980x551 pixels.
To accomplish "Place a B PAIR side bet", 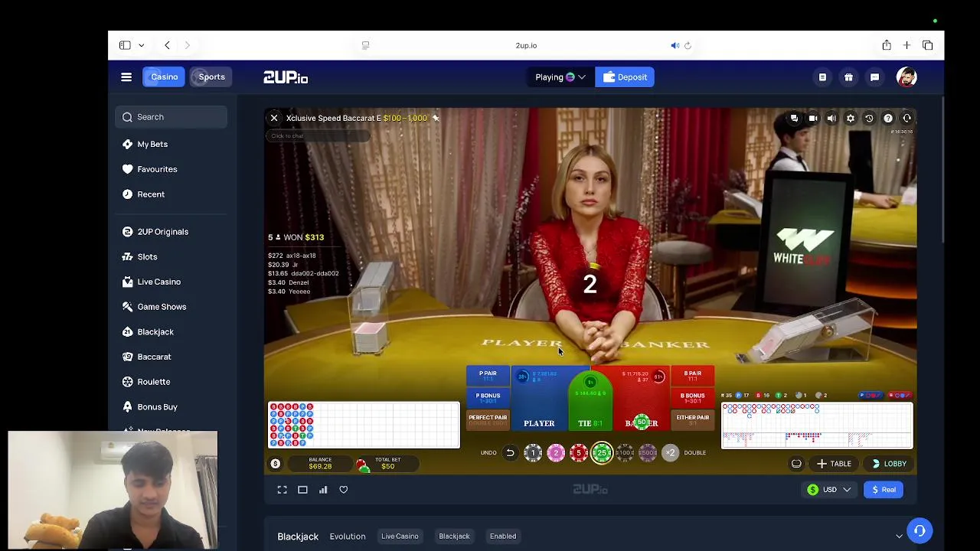I will click(692, 376).
